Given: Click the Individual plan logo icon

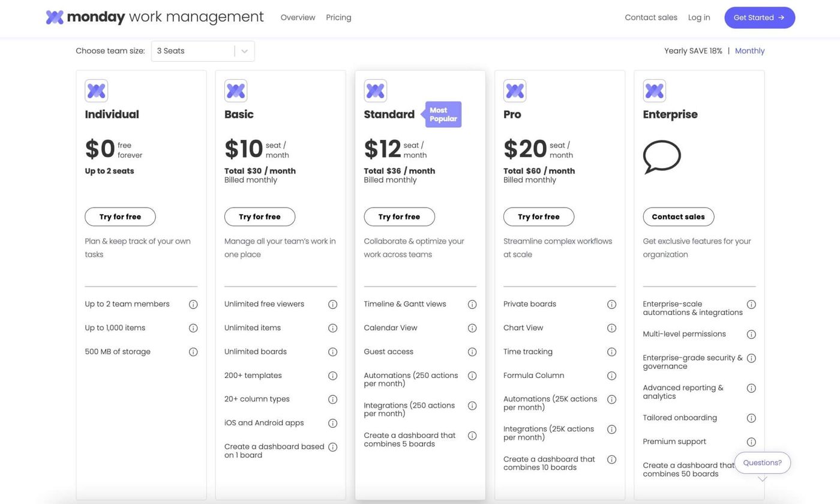Looking at the screenshot, I should click(96, 91).
